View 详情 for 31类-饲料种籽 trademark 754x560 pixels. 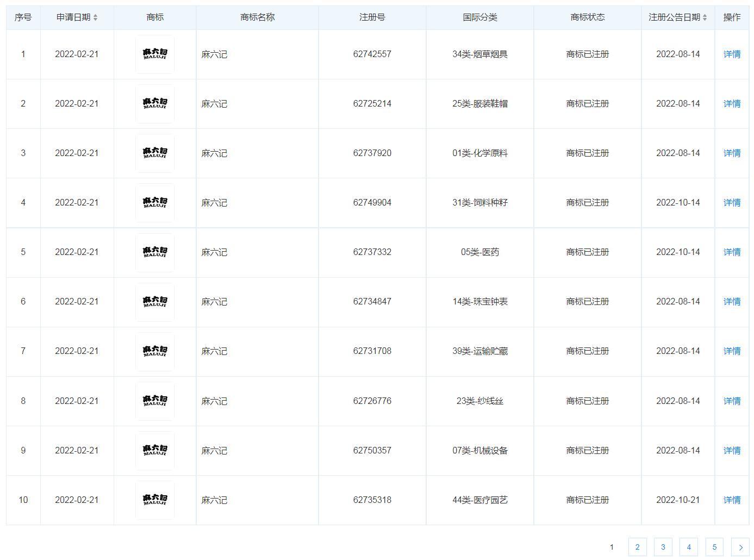pyautogui.click(x=732, y=203)
